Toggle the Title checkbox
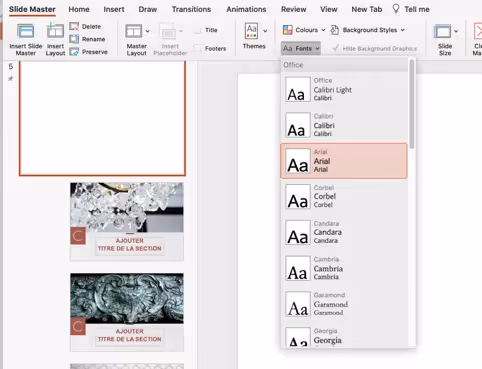This screenshot has height=369, width=482. coord(197,30)
